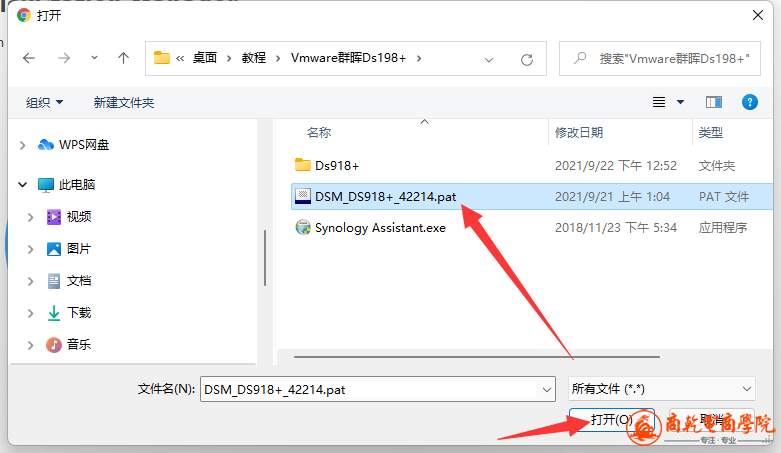The height and width of the screenshot is (453, 781).
Task: Click 新建文件夹 button
Action: pyautogui.click(x=124, y=102)
